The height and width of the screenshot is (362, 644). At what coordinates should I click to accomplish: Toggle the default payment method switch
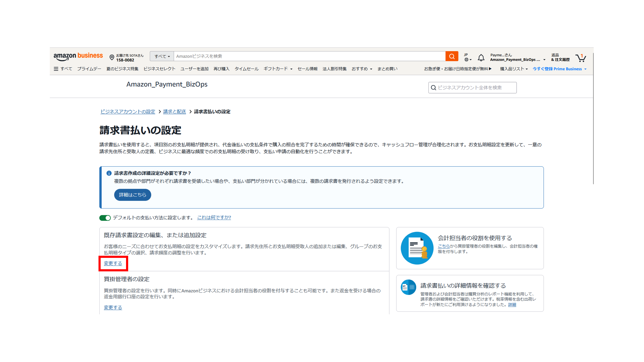pyautogui.click(x=105, y=218)
